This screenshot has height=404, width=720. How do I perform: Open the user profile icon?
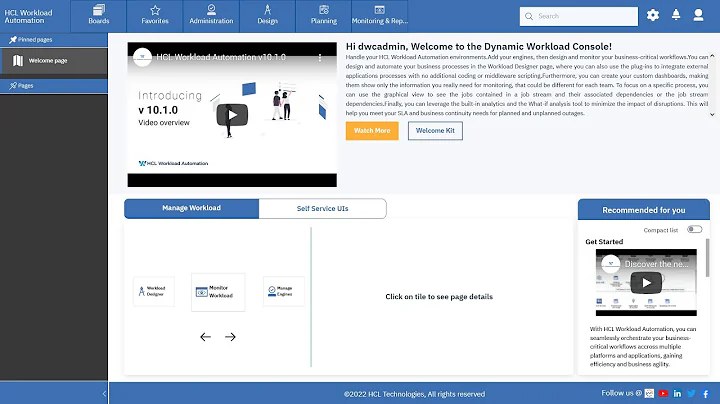(698, 16)
